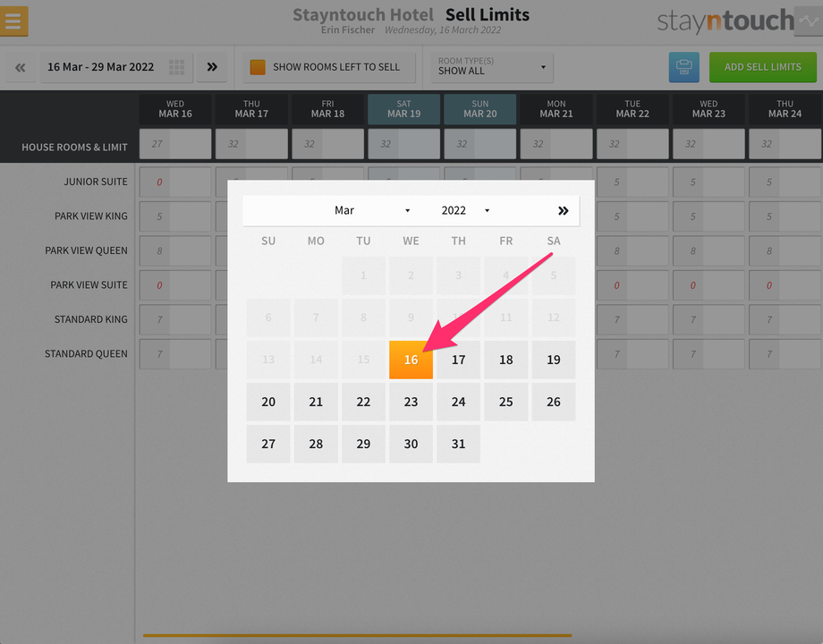This screenshot has width=823, height=644.
Task: Open the Mar month dropdown in calendar
Action: click(371, 210)
